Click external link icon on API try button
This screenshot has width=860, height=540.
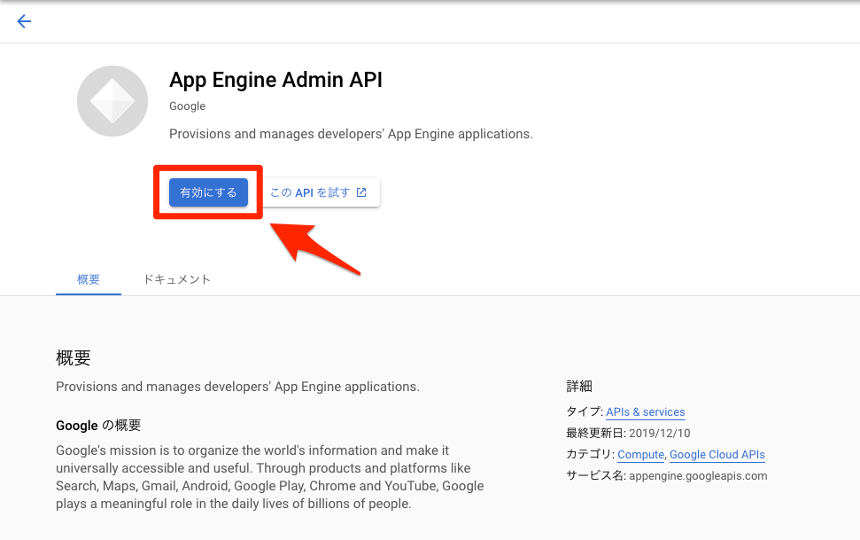(x=361, y=192)
